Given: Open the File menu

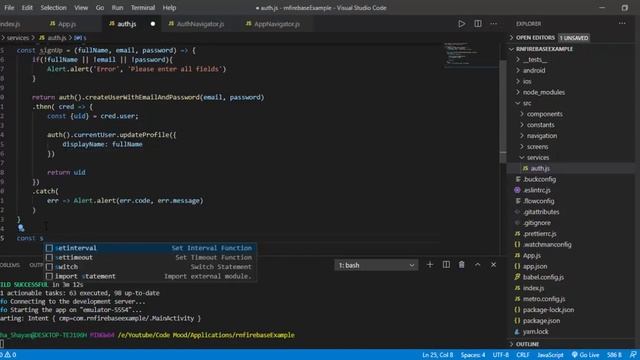Looking at the screenshot, I should 9,8.
